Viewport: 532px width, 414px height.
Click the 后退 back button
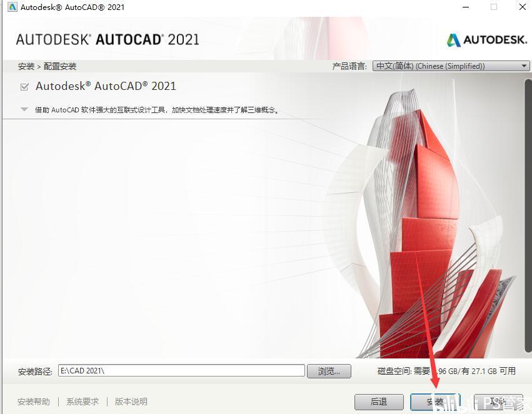(379, 402)
